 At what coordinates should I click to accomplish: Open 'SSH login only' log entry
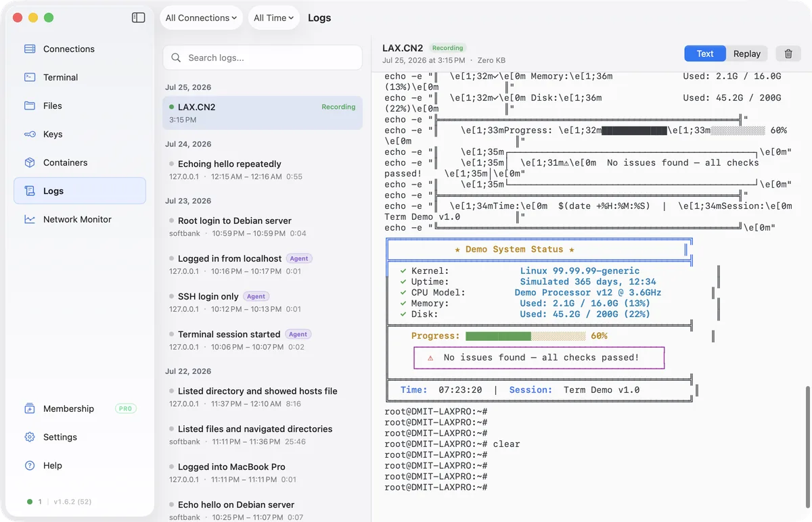pyautogui.click(x=263, y=302)
